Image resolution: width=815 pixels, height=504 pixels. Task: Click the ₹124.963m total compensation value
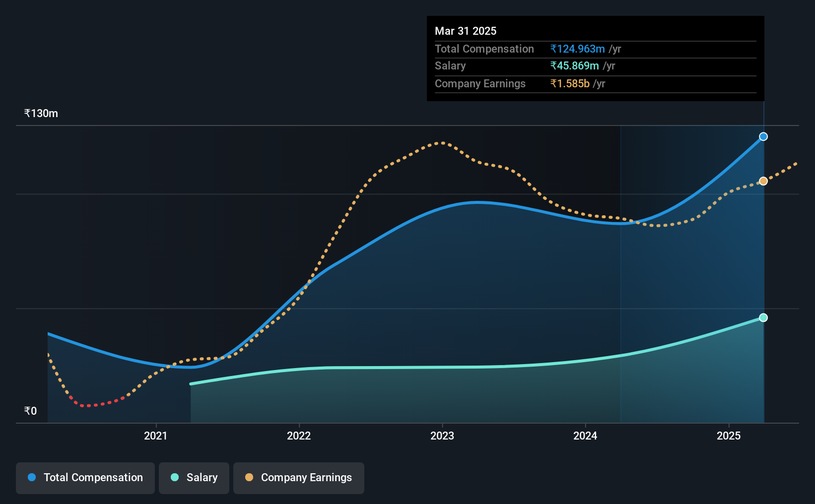point(577,49)
